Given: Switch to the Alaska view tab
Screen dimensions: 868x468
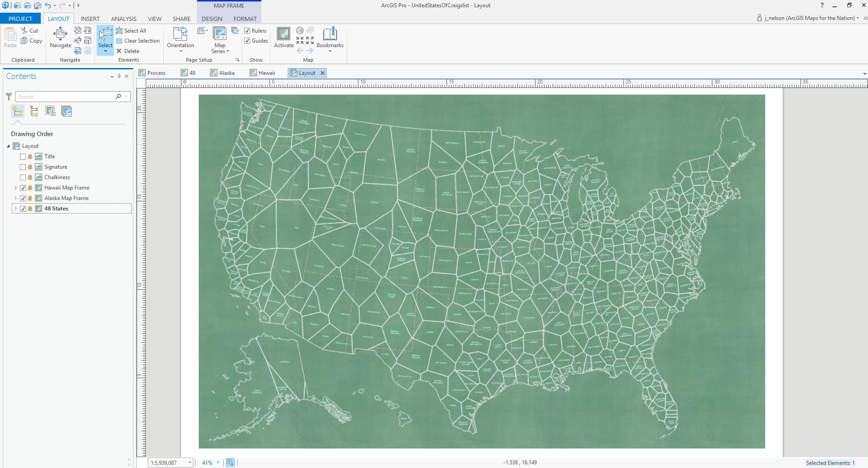Looking at the screenshot, I should [x=222, y=73].
